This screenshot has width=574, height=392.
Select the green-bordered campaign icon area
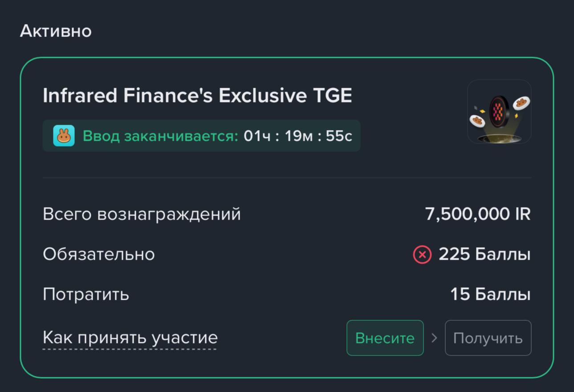click(x=499, y=111)
